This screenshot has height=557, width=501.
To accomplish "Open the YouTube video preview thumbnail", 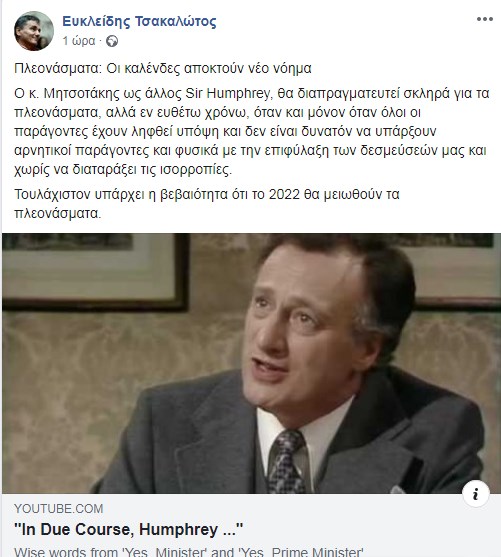I will coord(251,363).
